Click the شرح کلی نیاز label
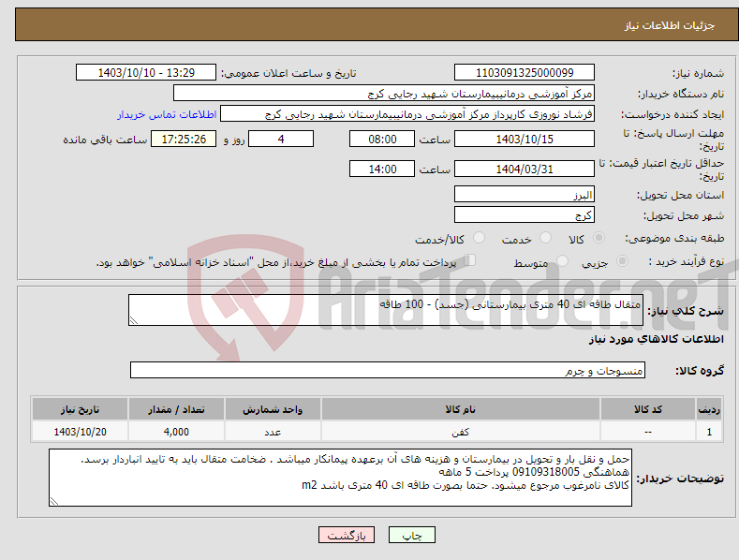739x560 pixels. 686,311
